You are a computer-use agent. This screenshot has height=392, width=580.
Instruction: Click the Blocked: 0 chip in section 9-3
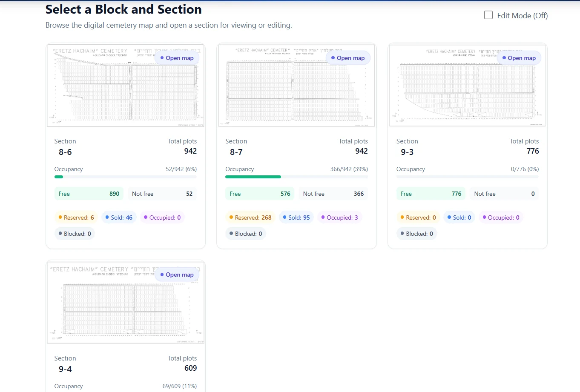417,234
